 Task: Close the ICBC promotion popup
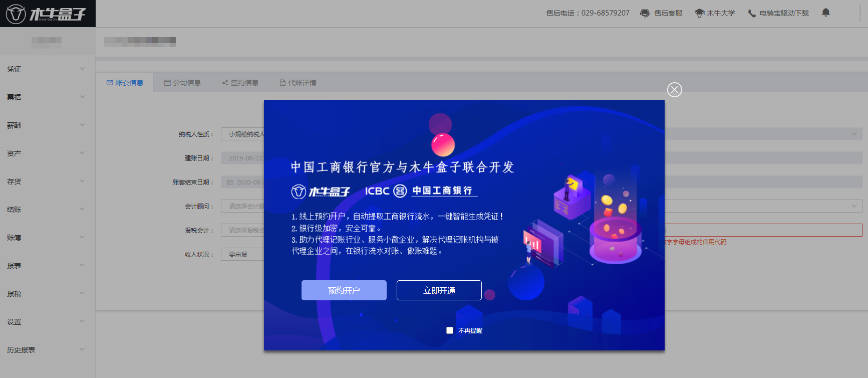pyautogui.click(x=675, y=90)
